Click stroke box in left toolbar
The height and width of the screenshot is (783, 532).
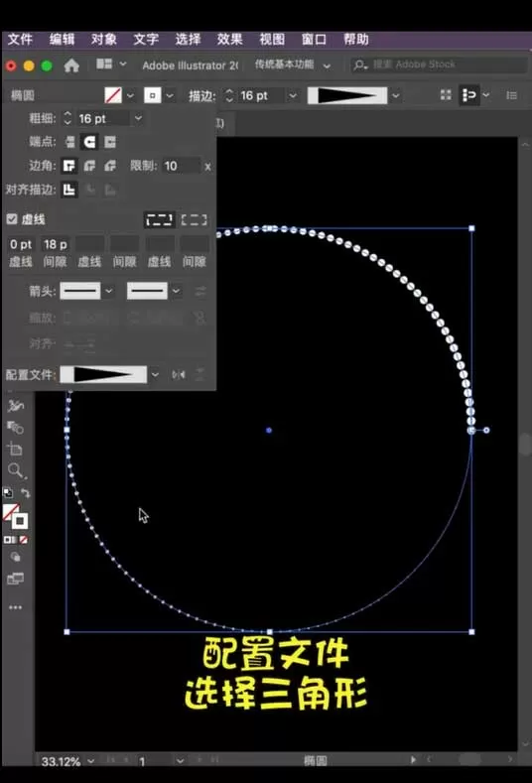[x=20, y=521]
